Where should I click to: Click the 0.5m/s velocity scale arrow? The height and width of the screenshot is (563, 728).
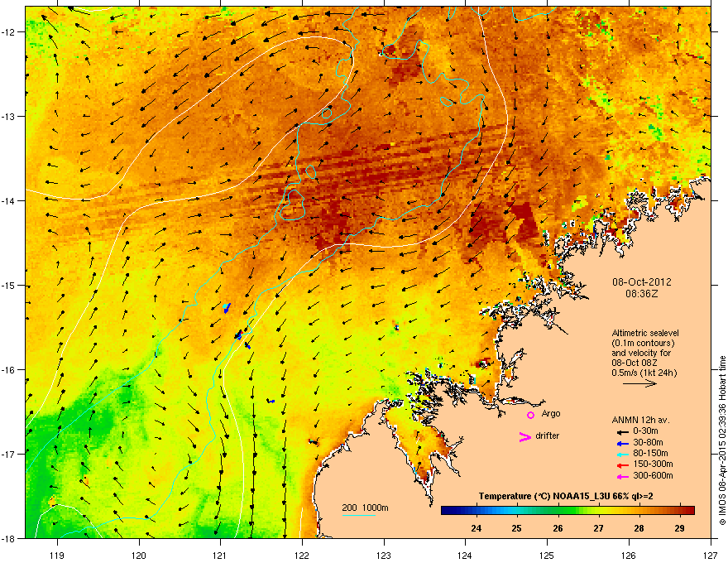point(639,383)
